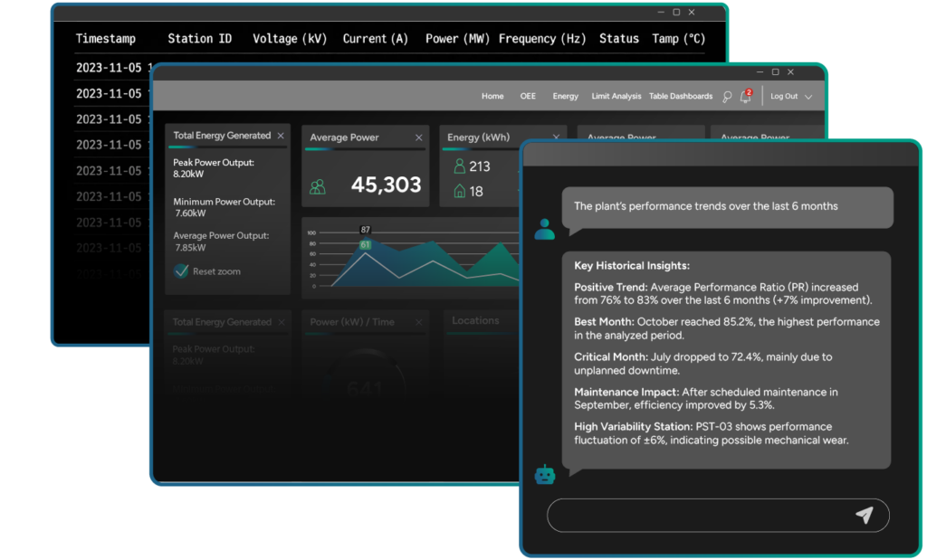Click the 87 peak marker on chart
The height and width of the screenshot is (560, 927).
coord(365,230)
